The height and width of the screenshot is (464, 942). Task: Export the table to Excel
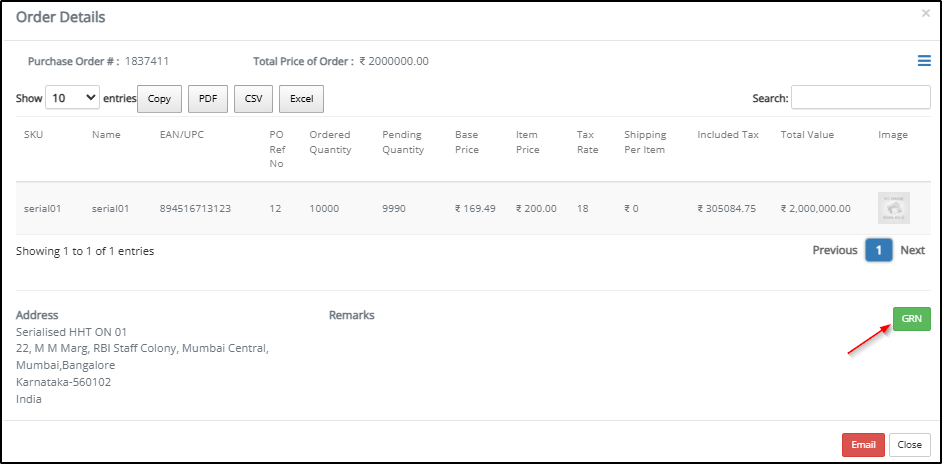(301, 99)
